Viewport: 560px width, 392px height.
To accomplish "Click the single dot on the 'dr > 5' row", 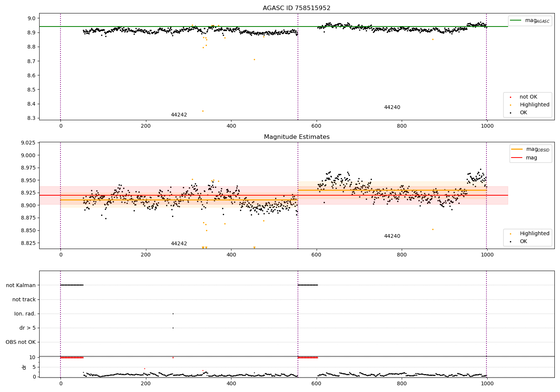I will click(173, 328).
